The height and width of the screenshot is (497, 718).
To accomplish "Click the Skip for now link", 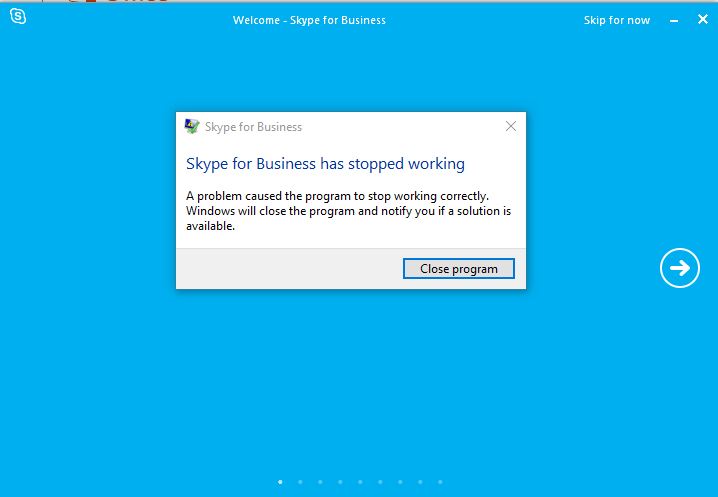I will (x=616, y=20).
